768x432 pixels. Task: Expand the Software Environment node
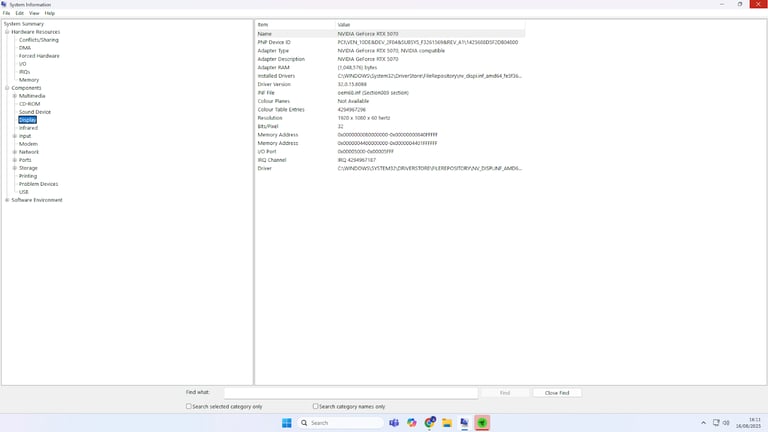(7, 200)
